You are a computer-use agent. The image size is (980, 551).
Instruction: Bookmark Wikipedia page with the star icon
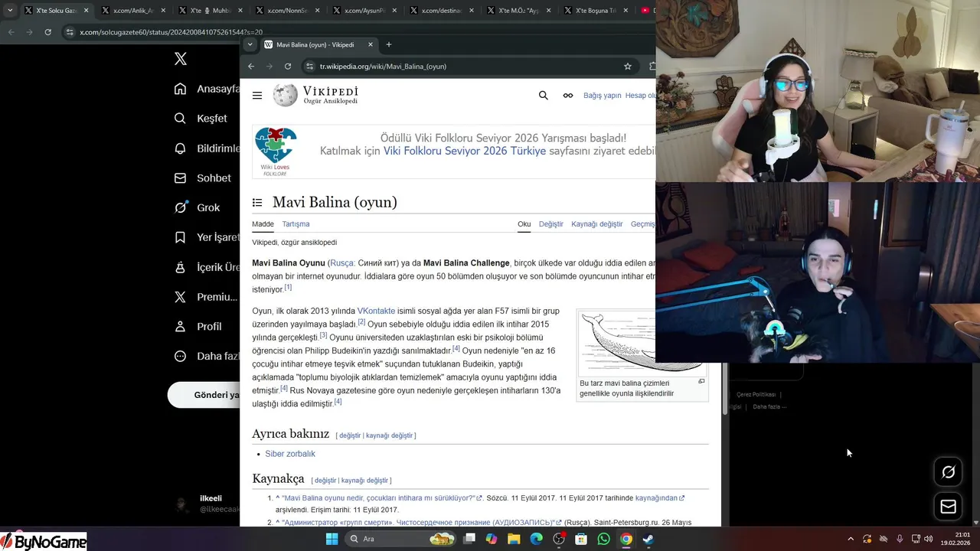(628, 67)
